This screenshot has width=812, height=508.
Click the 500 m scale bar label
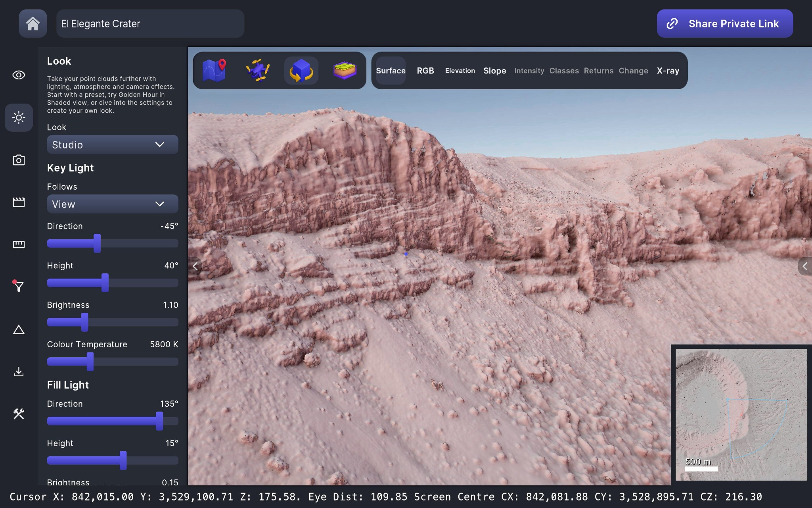[698, 462]
